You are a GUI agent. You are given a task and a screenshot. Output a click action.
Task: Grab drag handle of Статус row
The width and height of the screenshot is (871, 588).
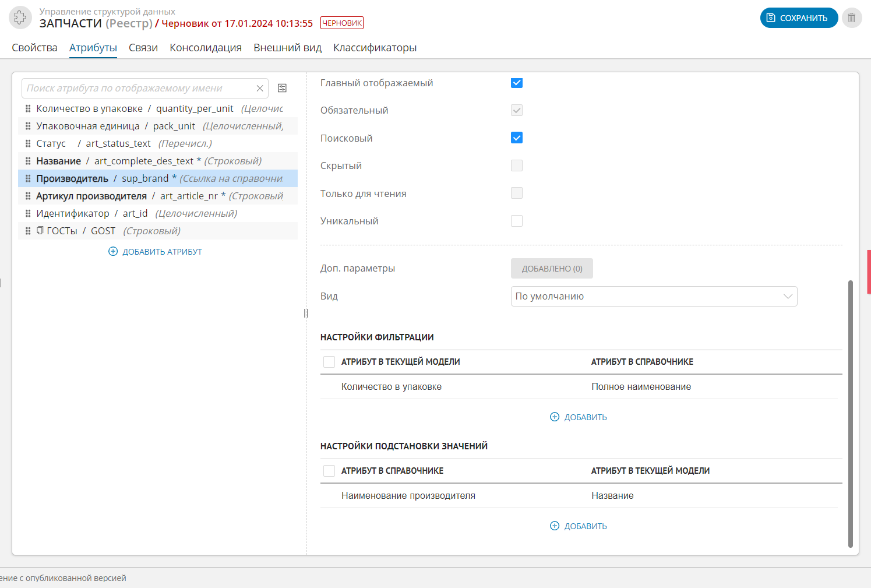tap(28, 143)
